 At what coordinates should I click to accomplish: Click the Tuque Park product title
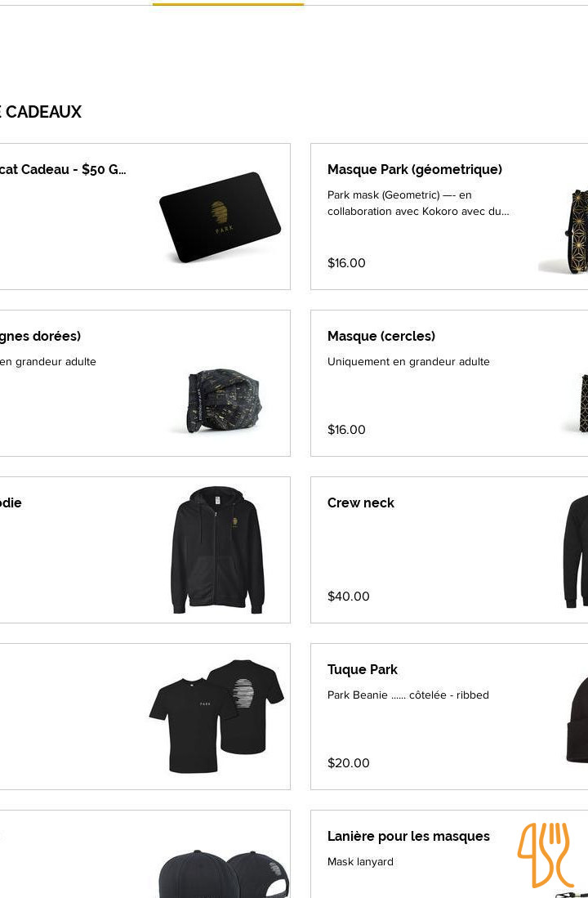click(362, 670)
